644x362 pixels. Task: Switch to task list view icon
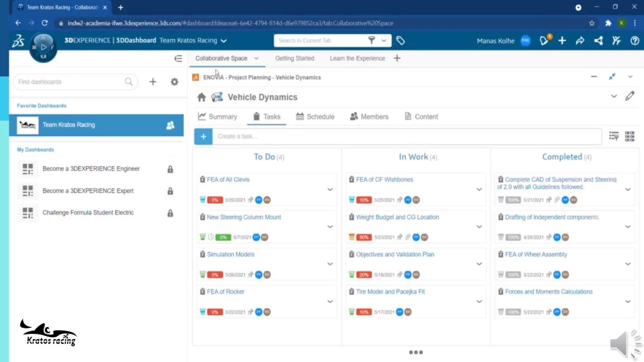(614, 136)
